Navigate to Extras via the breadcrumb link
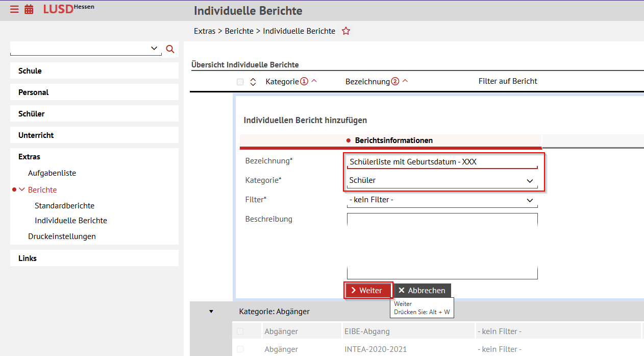644x356 pixels. pos(204,31)
